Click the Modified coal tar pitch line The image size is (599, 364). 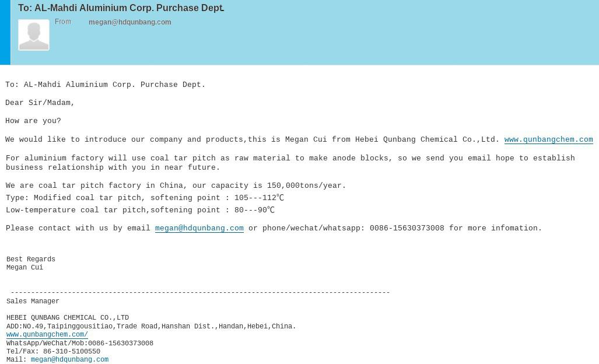pyautogui.click(x=145, y=198)
